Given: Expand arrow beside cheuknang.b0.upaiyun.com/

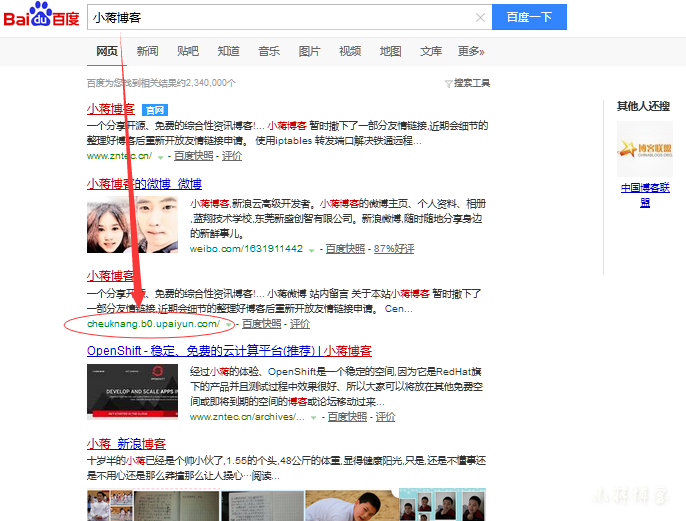Looking at the screenshot, I should (x=228, y=325).
